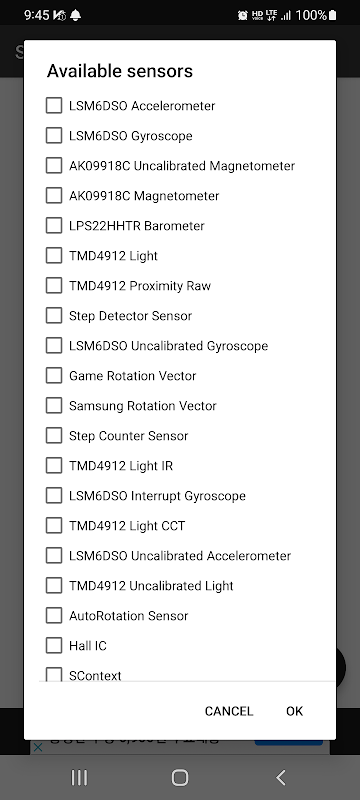
Task: Tick the TMD4912 Light CCT checkbox
Action: pyautogui.click(x=54, y=526)
